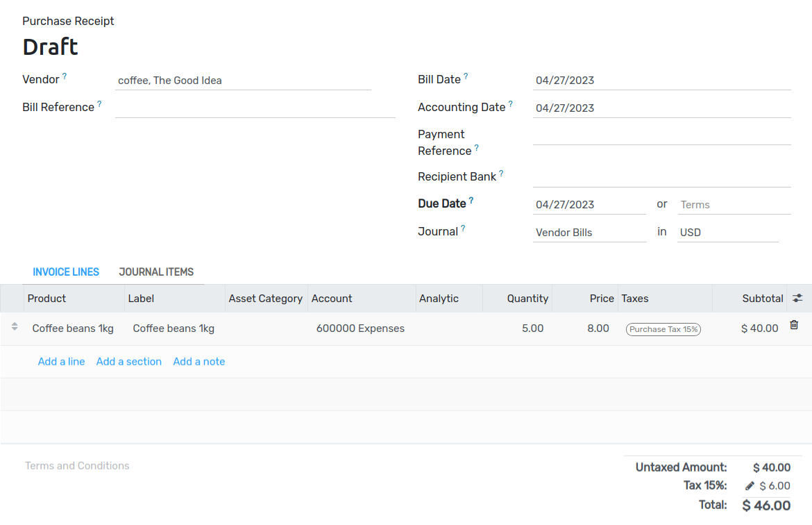
Task: Edit price 8.00 cell
Action: pyautogui.click(x=585, y=328)
